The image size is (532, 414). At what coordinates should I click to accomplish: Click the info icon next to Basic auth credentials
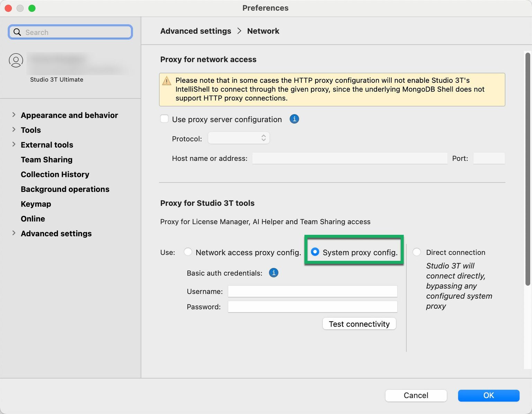tap(274, 273)
